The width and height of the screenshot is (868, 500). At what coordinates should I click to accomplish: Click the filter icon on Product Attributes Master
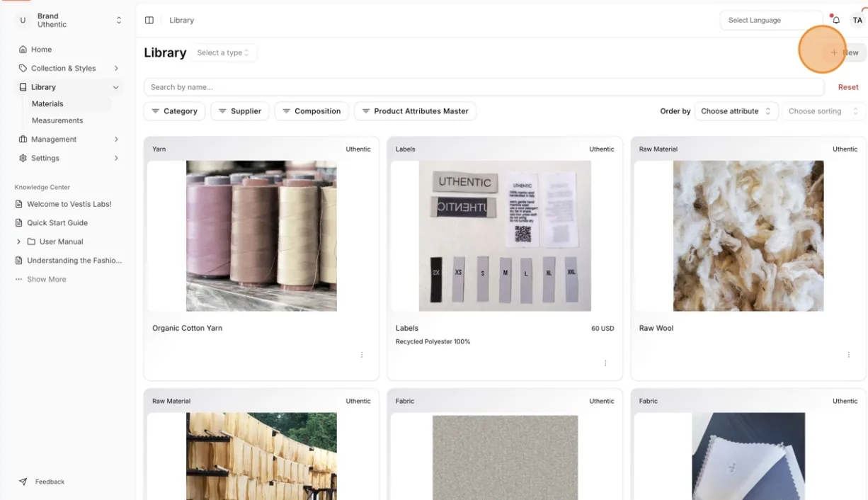tap(366, 111)
